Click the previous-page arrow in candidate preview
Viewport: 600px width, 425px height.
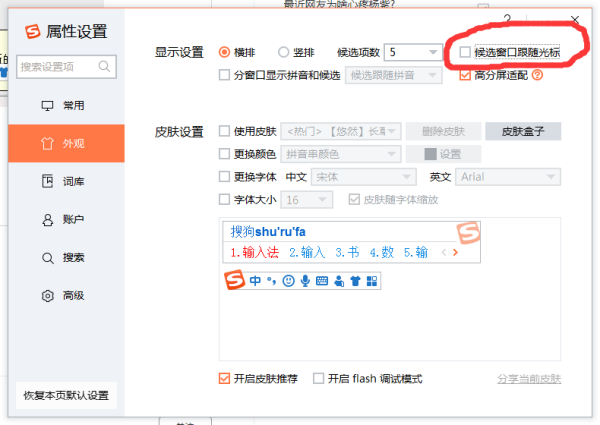[x=444, y=252]
